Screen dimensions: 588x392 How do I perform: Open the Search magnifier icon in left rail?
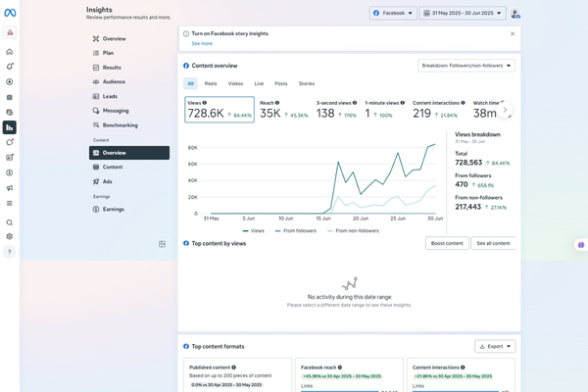click(10, 222)
